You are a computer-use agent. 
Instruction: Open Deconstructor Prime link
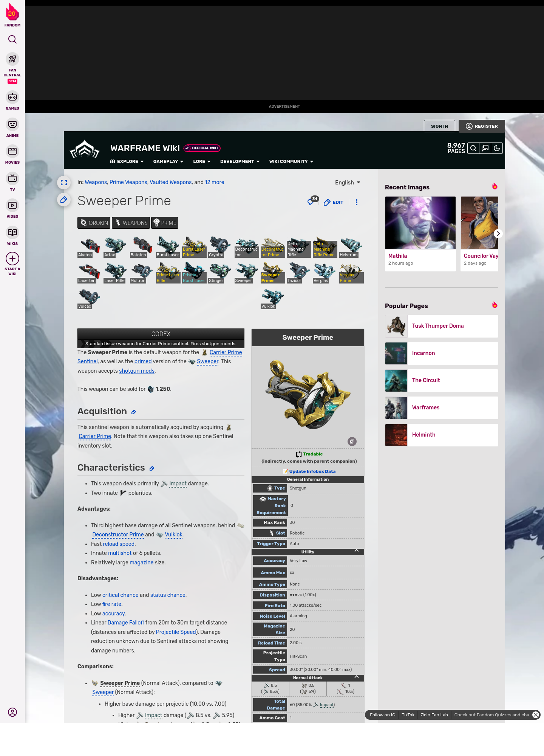pyautogui.click(x=118, y=534)
